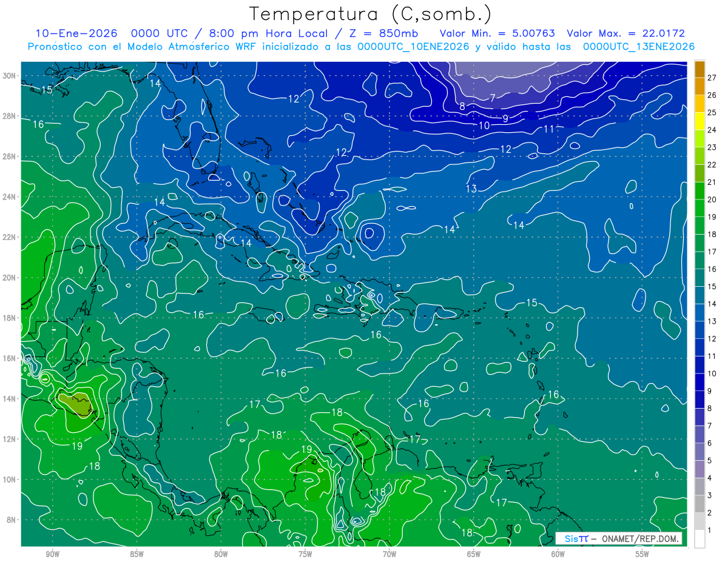The width and height of the screenshot is (728, 562).
Task: Click the 85W longitude axis label
Action: pyautogui.click(x=136, y=554)
